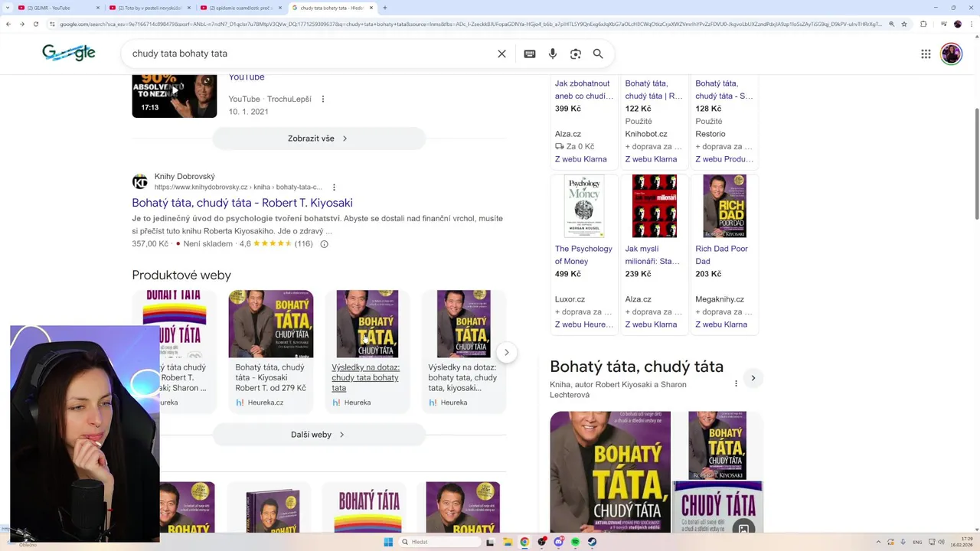The image size is (980, 551).
Task: Go to the Google logo homepage
Action: click(69, 53)
